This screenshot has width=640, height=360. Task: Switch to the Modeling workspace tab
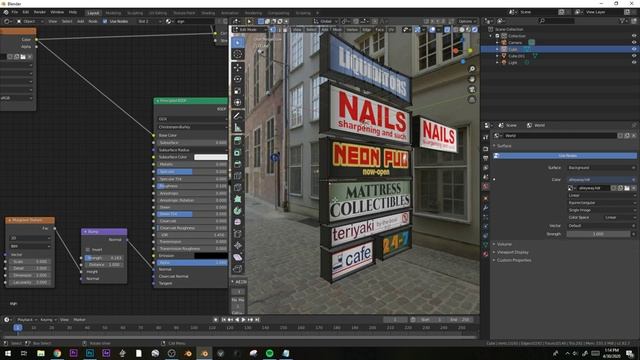(113, 13)
